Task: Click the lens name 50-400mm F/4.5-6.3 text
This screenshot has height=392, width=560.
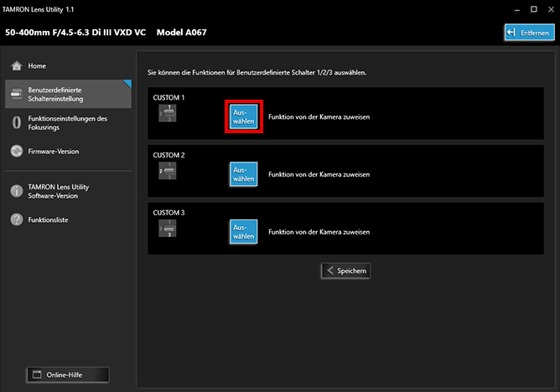Action: (75, 33)
